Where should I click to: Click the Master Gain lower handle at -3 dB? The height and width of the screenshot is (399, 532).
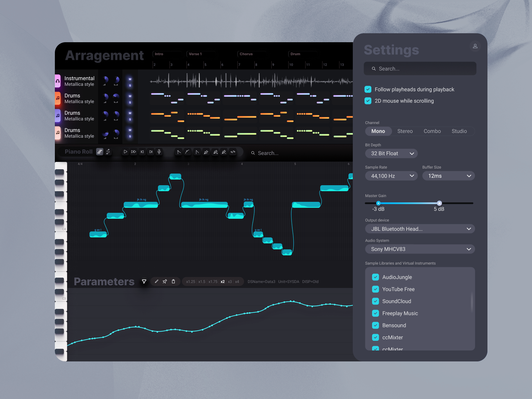pos(378,203)
